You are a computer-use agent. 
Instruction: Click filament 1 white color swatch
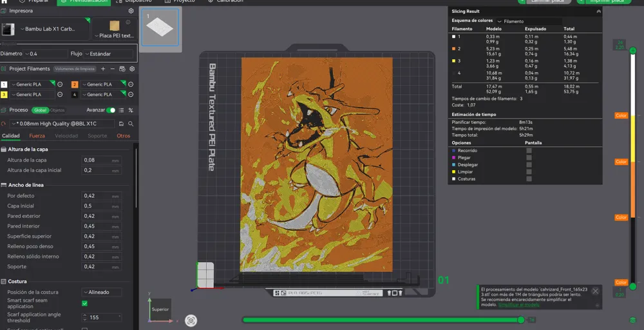pos(4,84)
